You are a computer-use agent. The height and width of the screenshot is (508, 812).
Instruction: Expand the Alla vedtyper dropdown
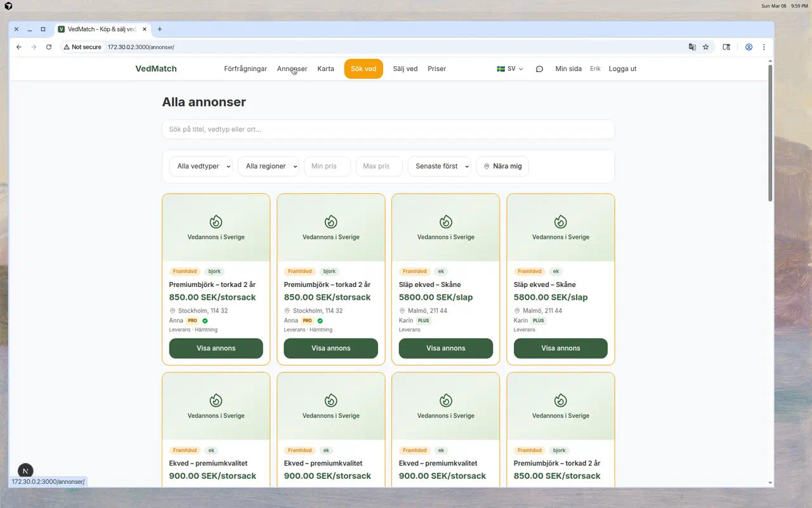pos(200,166)
